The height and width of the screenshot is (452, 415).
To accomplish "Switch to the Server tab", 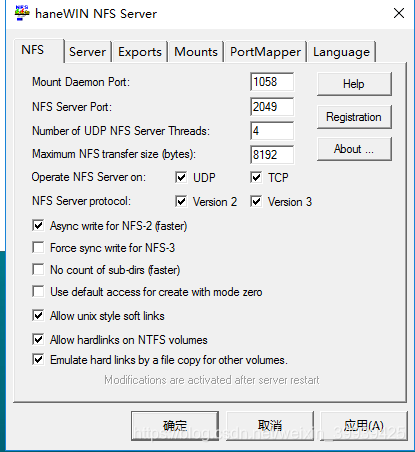I will pyautogui.click(x=88, y=52).
